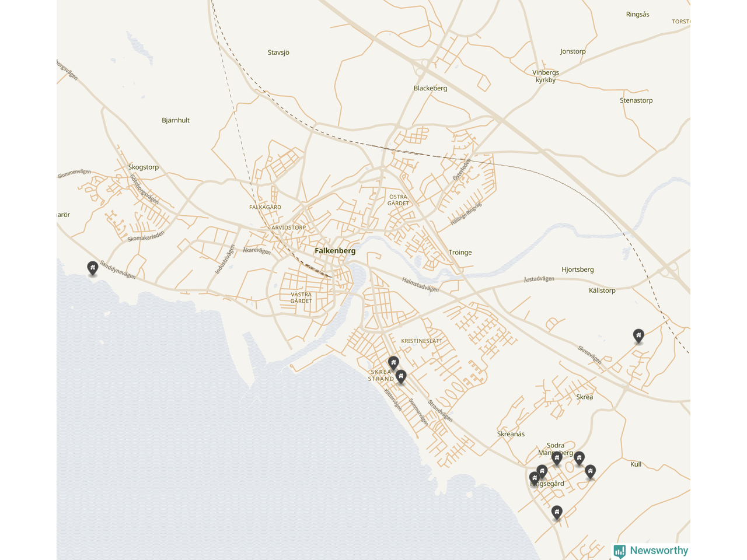
Task: Click the Skogstorp place label
Action: pyautogui.click(x=144, y=167)
